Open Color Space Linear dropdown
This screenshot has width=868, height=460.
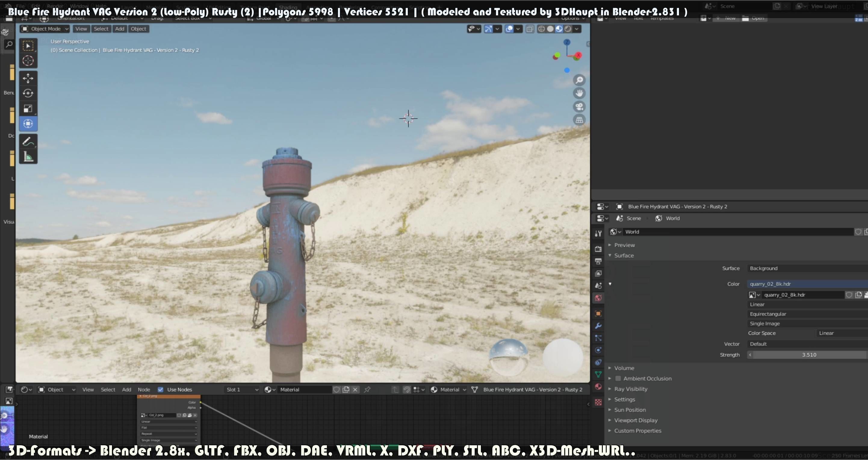(842, 333)
